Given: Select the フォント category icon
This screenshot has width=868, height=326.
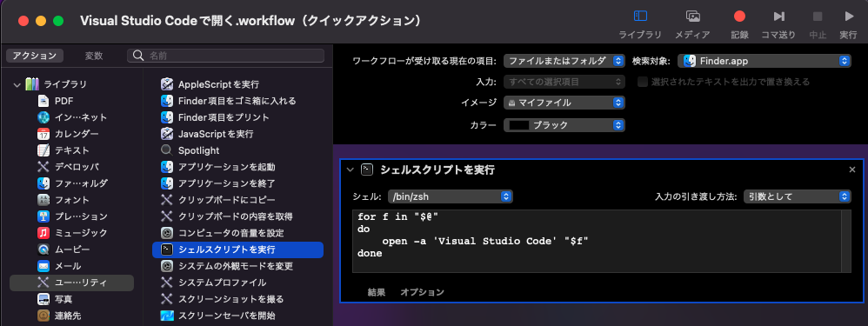Looking at the screenshot, I should click(x=43, y=200).
